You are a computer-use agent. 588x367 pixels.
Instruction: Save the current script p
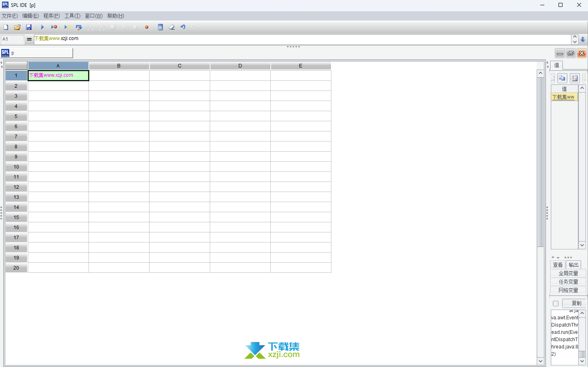29,27
